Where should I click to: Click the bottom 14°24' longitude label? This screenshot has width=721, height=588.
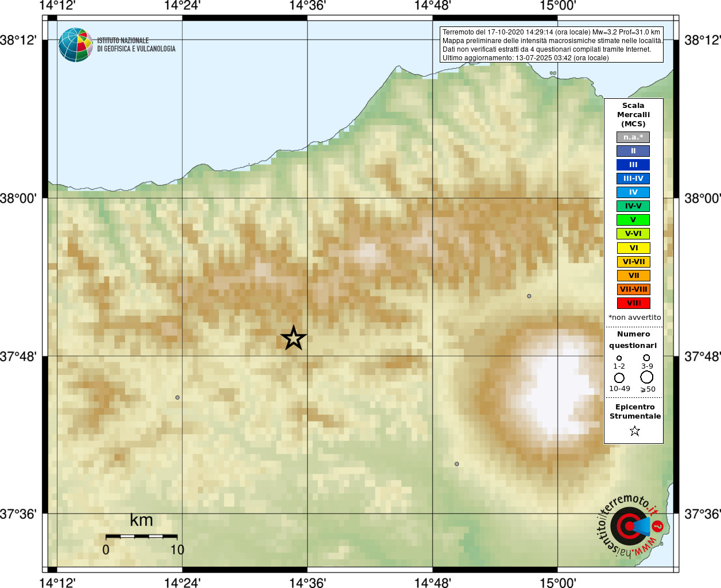(183, 582)
